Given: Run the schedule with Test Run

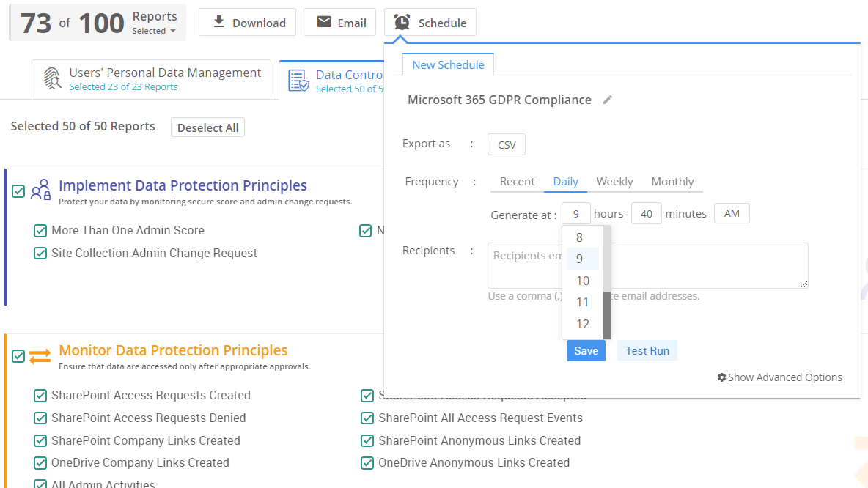Looking at the screenshot, I should pos(647,350).
